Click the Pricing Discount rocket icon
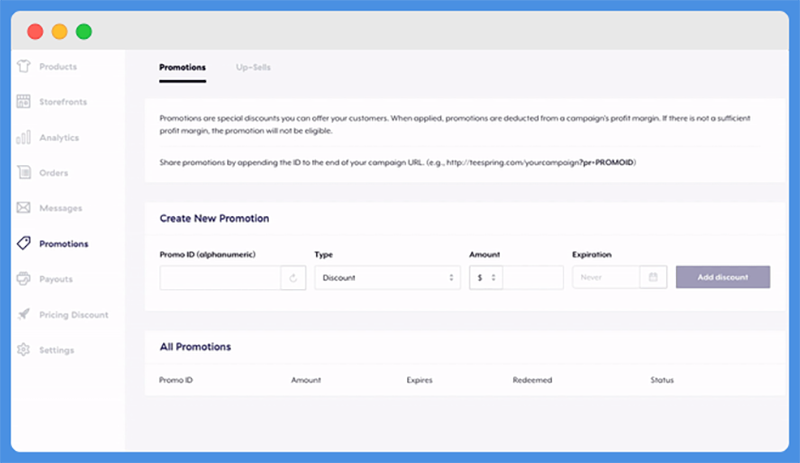Viewport: 800px width, 463px height. point(23,314)
